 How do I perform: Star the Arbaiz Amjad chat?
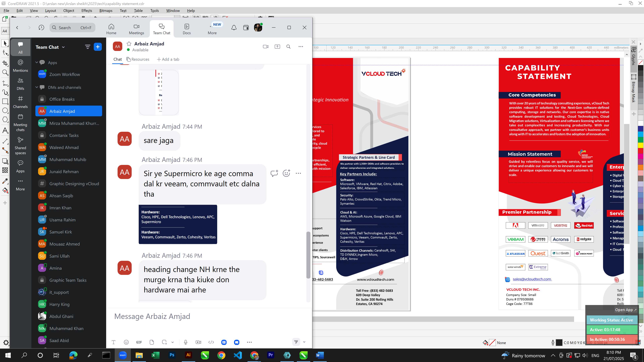coord(129,44)
